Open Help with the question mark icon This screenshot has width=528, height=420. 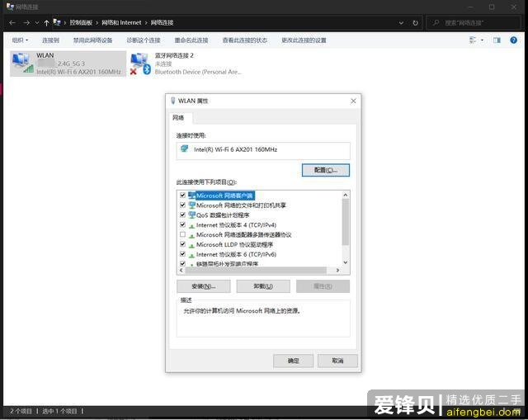[513, 40]
